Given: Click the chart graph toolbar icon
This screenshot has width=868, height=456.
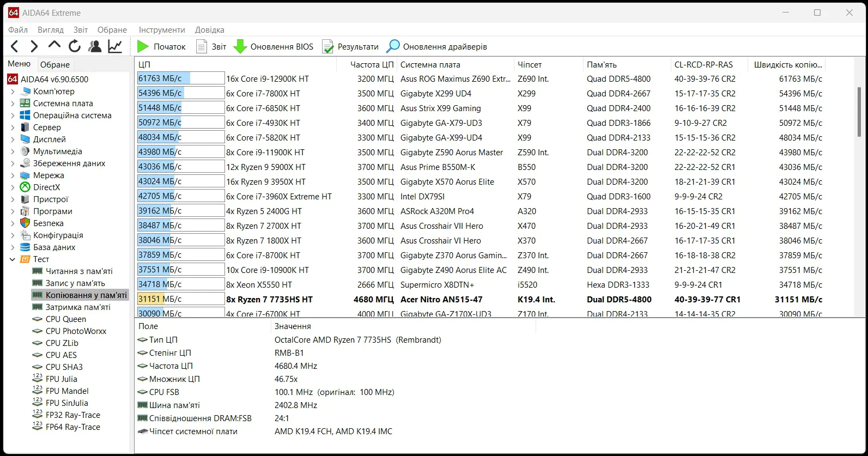Looking at the screenshot, I should [x=115, y=47].
